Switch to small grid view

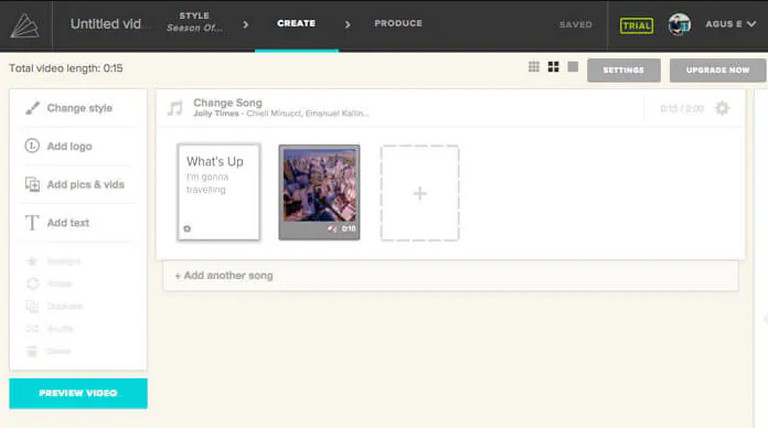click(x=534, y=67)
